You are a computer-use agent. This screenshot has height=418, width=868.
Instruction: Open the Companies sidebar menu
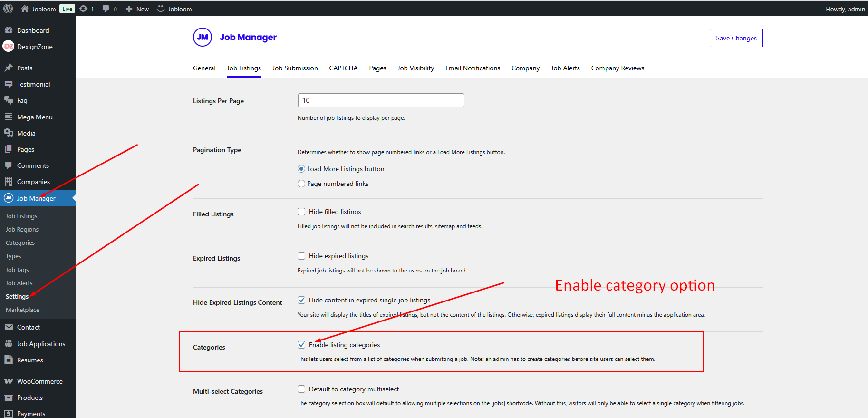coord(33,182)
